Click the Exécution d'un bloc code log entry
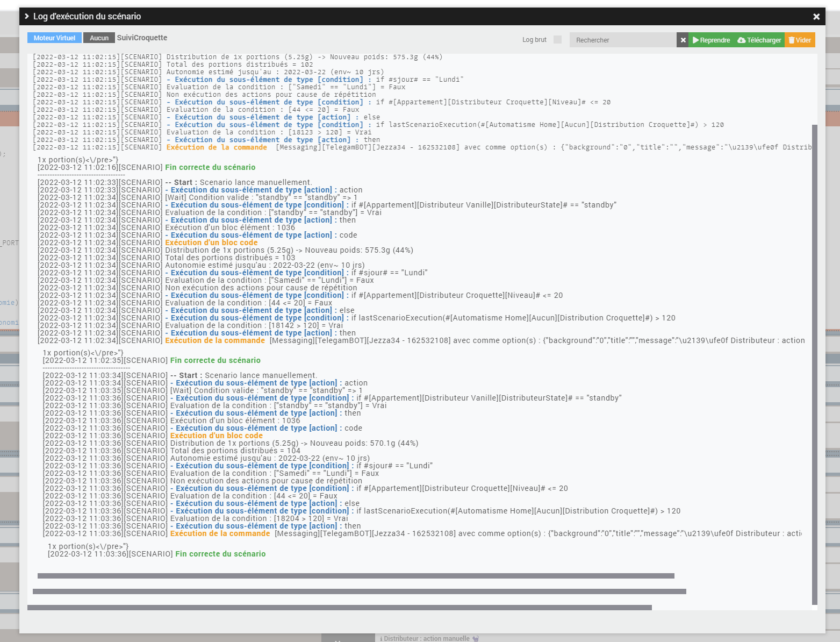This screenshot has height=642, width=840. point(216,436)
